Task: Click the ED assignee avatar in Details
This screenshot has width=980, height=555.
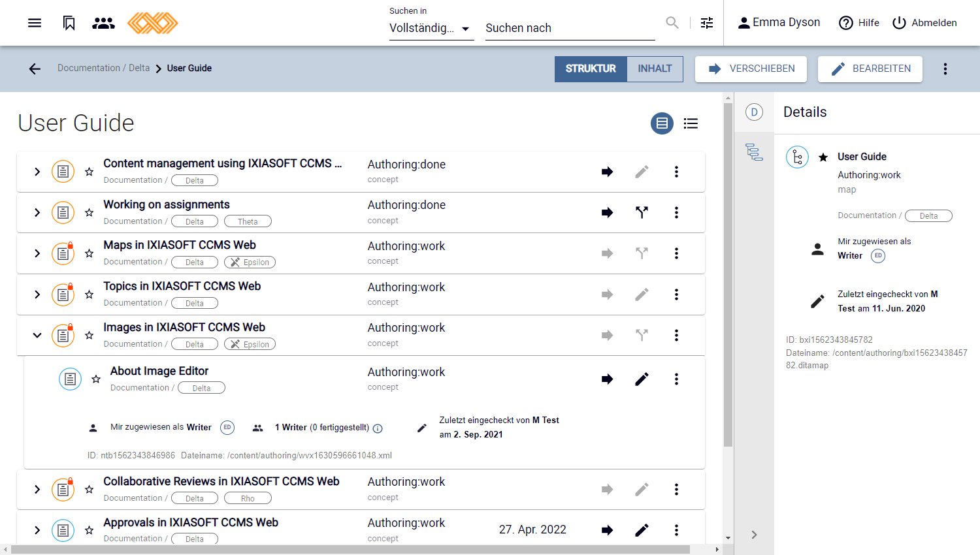Action: pyautogui.click(x=878, y=256)
